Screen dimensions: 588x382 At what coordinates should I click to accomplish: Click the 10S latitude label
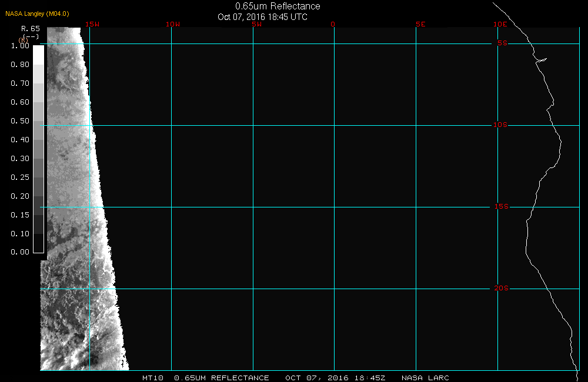pos(500,125)
